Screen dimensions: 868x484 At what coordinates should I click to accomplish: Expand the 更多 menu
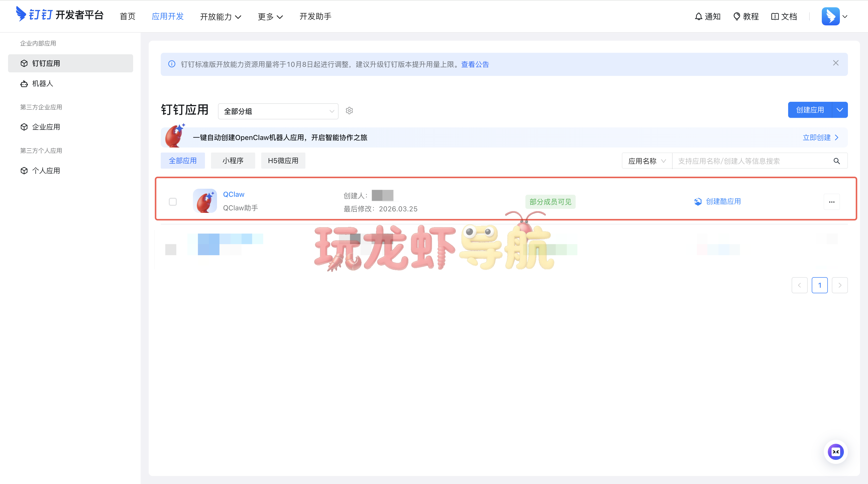click(270, 17)
